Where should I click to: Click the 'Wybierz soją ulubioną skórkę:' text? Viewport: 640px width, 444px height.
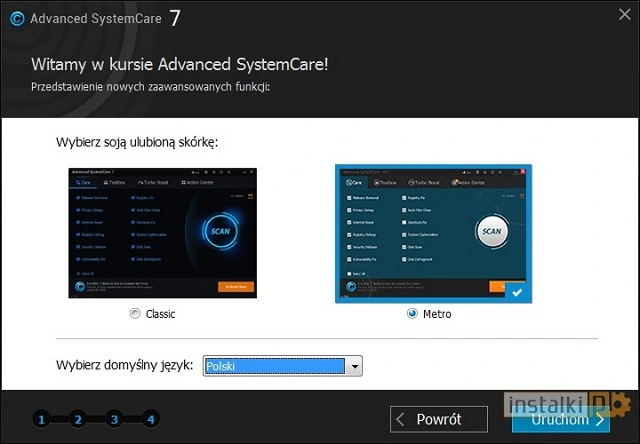pos(137,142)
